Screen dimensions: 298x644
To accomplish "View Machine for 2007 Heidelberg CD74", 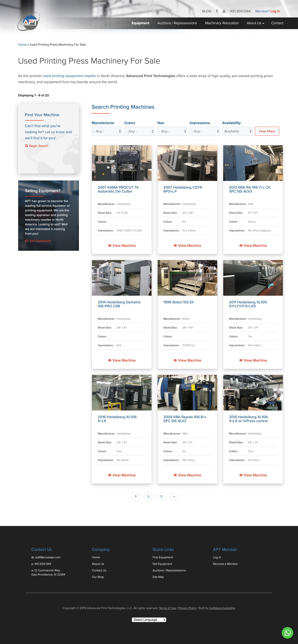I will pos(187,246).
